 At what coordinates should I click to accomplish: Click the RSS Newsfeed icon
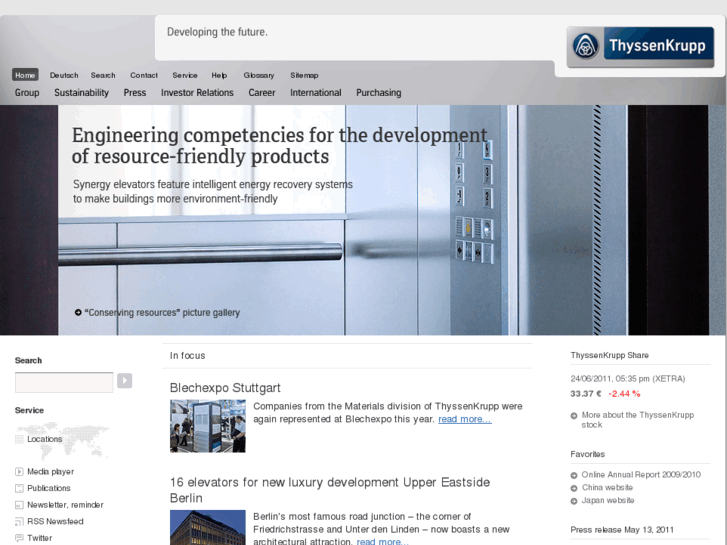(19, 522)
